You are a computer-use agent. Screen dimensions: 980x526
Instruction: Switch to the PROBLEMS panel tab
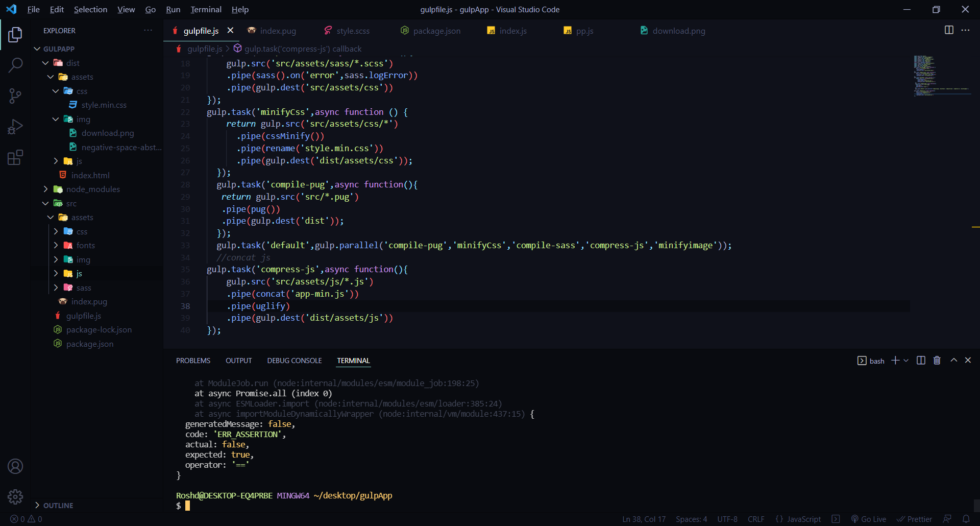coord(193,361)
